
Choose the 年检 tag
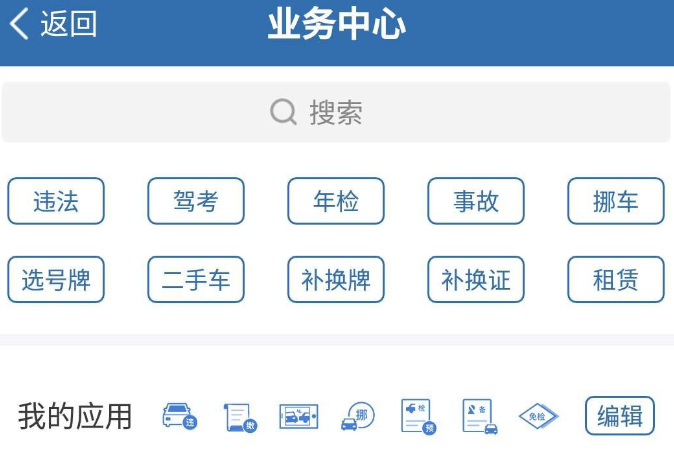point(336,201)
